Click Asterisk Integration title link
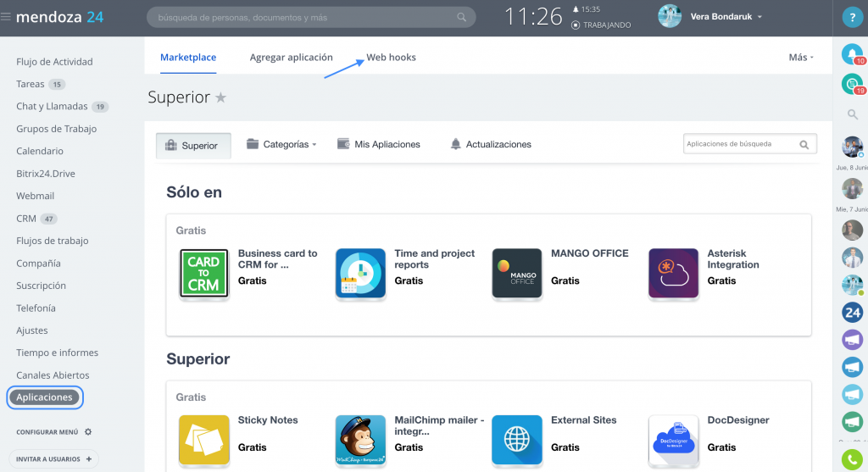The width and height of the screenshot is (868, 472). point(733,259)
